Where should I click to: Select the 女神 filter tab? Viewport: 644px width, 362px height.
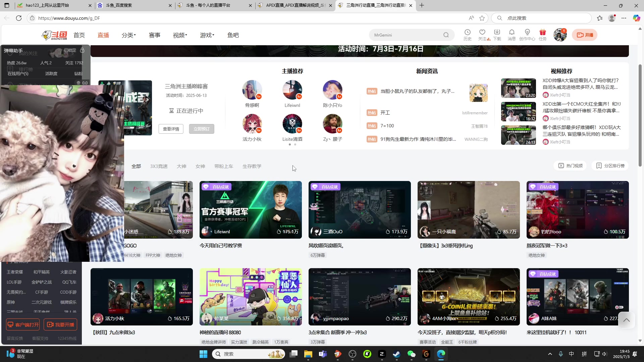pyautogui.click(x=200, y=166)
